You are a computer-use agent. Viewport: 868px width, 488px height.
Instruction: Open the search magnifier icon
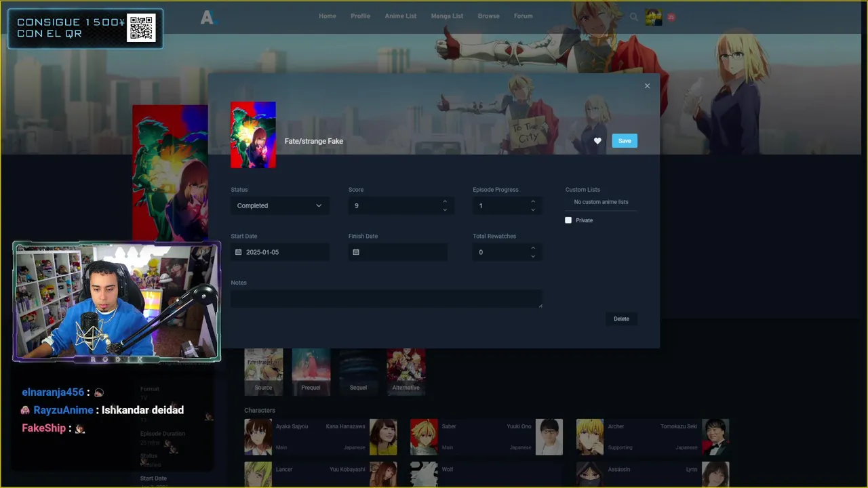pos(634,17)
